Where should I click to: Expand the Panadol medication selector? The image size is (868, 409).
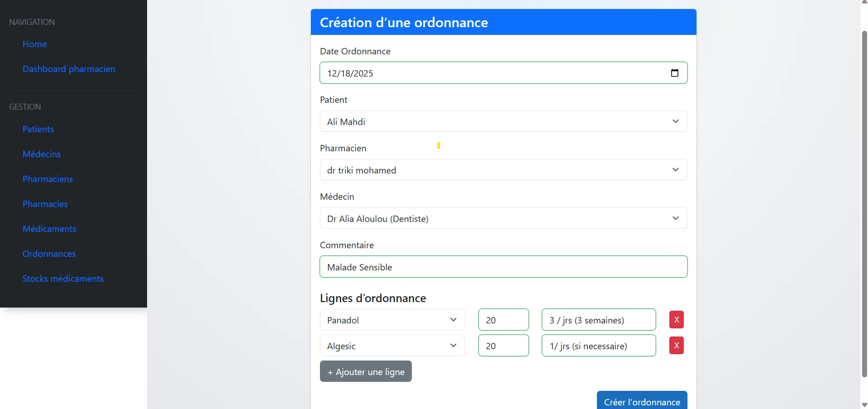click(392, 320)
